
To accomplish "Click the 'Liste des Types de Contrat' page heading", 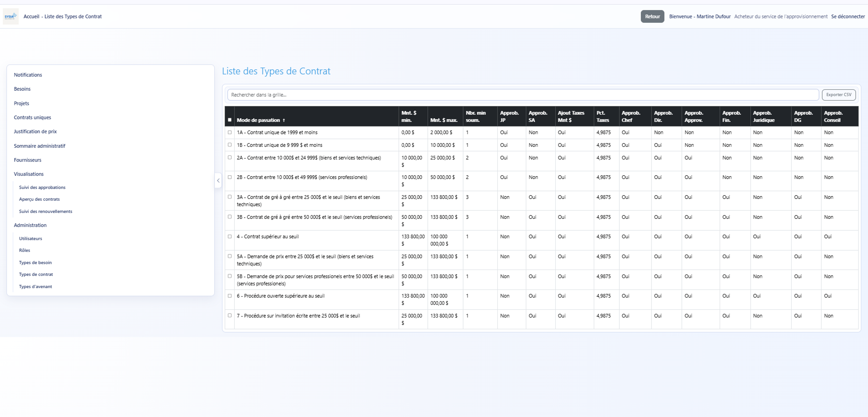I will point(276,71).
